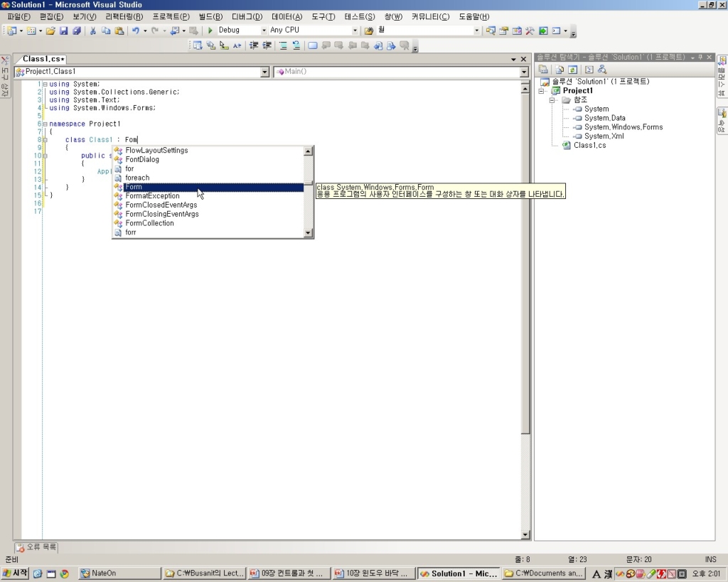The image size is (728, 582).
Task: Collapse the using directives outline block
Action: (x=45, y=85)
